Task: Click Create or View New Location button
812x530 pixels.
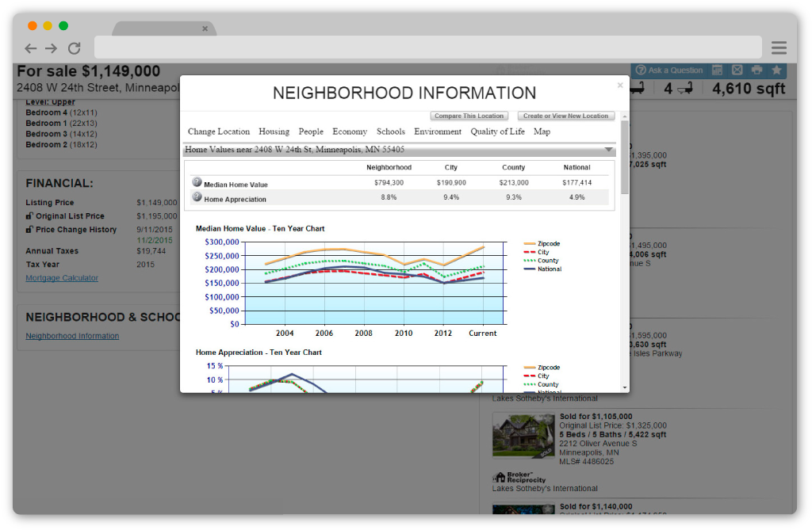Action: (x=565, y=116)
